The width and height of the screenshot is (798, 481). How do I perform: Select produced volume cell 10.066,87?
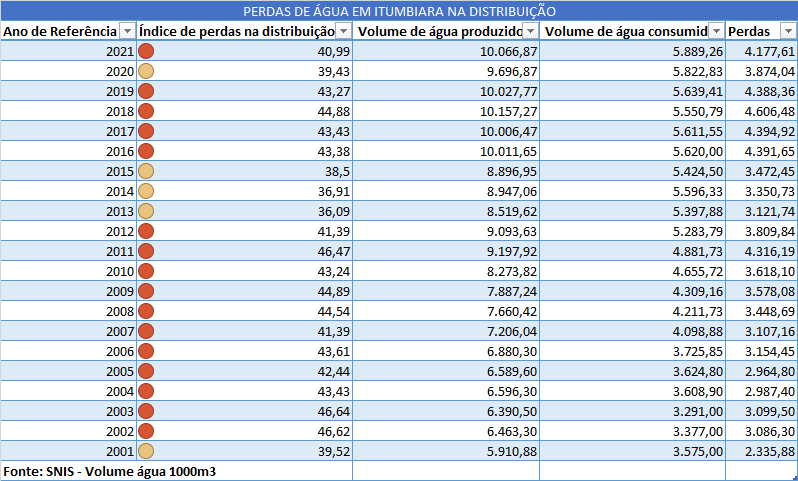pyautogui.click(x=446, y=51)
